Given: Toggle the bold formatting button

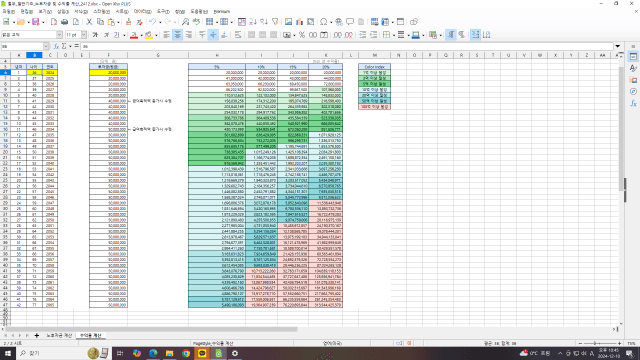Looking at the screenshot, I should point(95,35).
